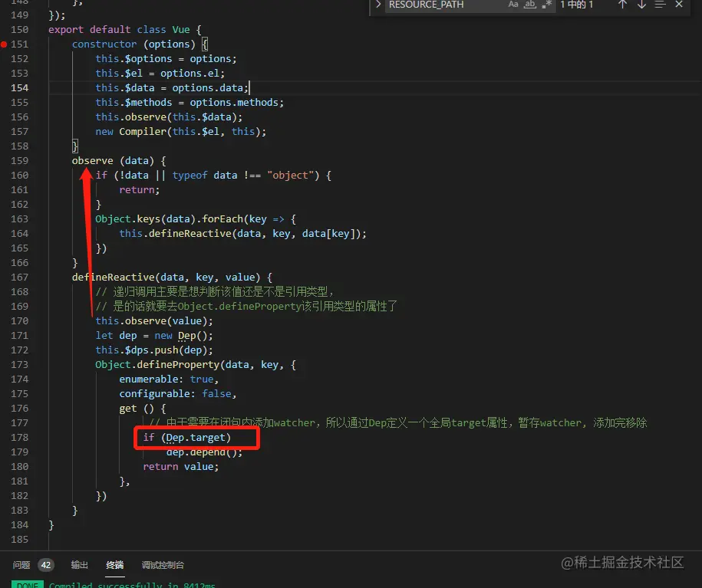702x588 pixels.
Task: Click the comment on line 168
Action: [215, 292]
